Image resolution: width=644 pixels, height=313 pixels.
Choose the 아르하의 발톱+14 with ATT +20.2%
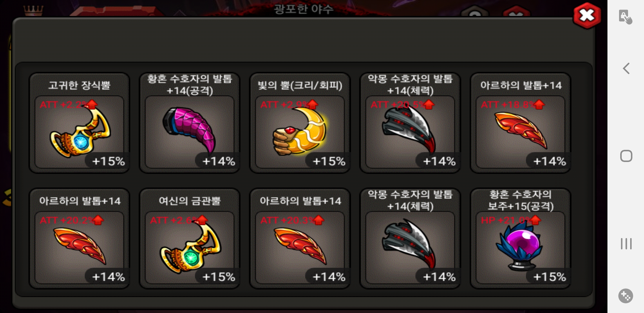79,239
